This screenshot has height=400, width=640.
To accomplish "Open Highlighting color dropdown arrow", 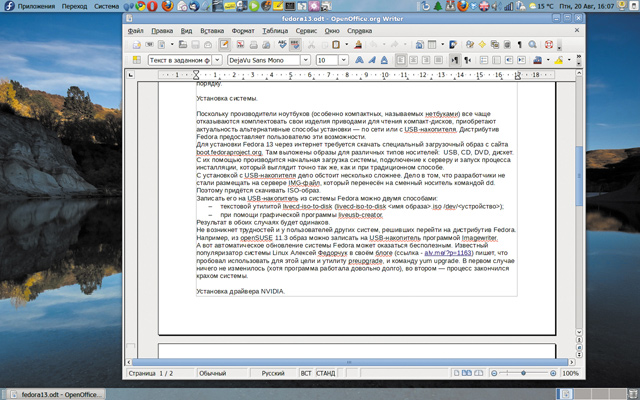I will pos(569,60).
